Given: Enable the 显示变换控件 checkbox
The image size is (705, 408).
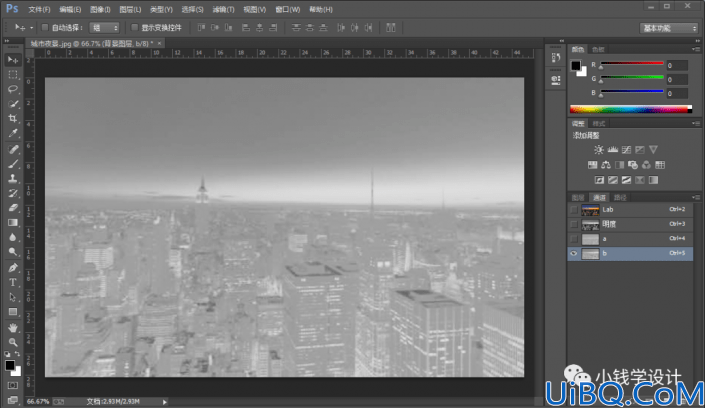Looking at the screenshot, I should coord(134,27).
